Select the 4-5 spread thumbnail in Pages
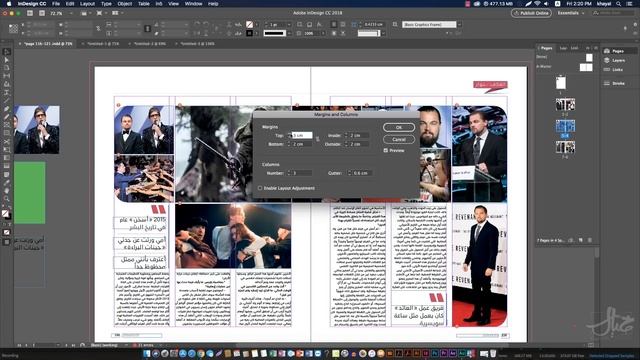 [x=565, y=126]
